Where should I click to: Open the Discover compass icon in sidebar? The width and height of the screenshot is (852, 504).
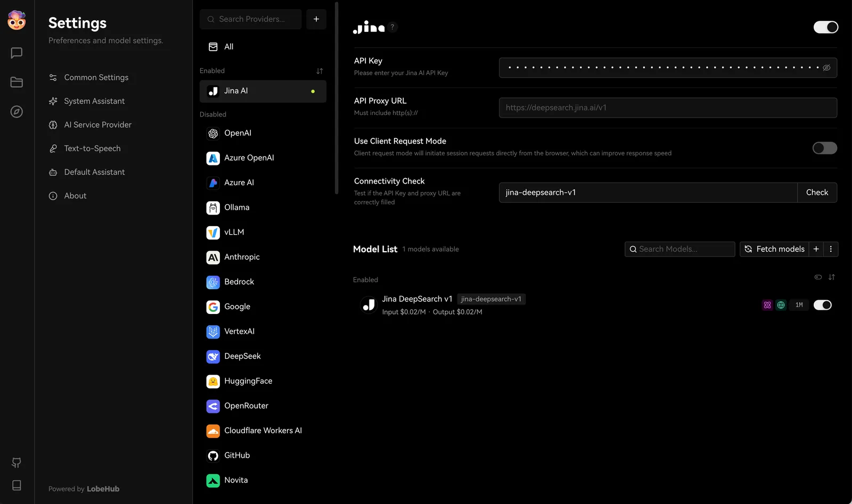point(16,112)
